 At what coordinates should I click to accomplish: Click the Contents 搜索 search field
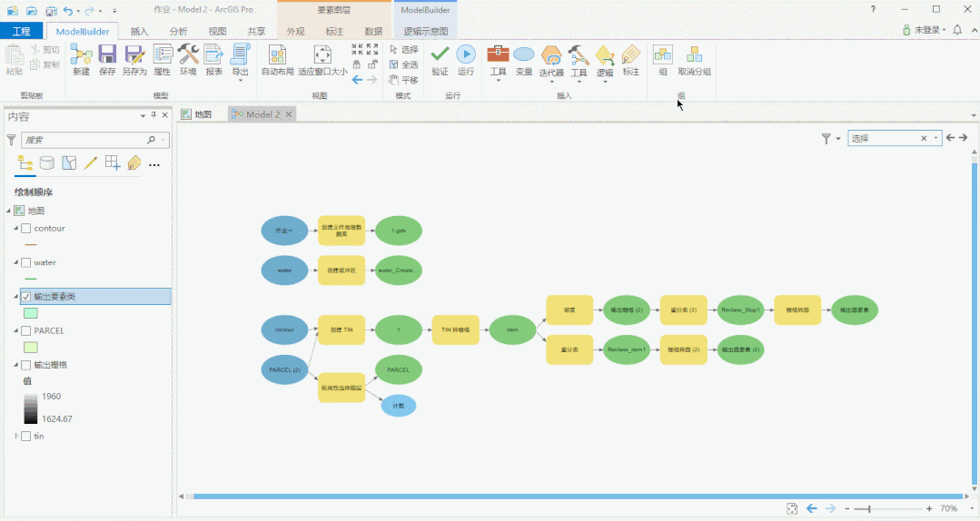(95, 140)
